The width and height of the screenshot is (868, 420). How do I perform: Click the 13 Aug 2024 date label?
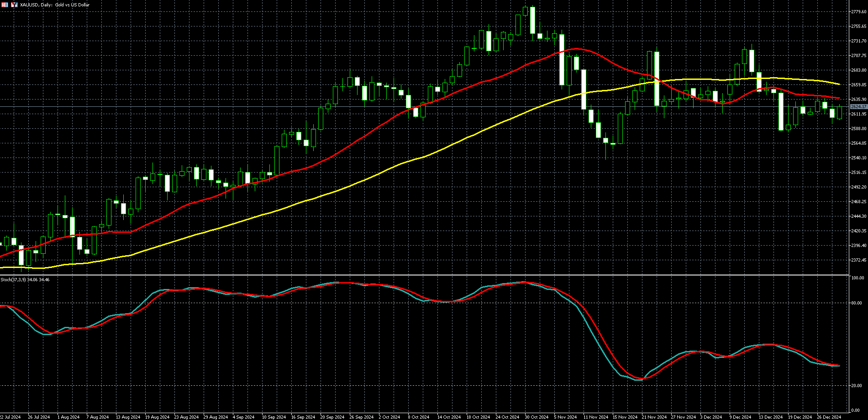[128, 417]
